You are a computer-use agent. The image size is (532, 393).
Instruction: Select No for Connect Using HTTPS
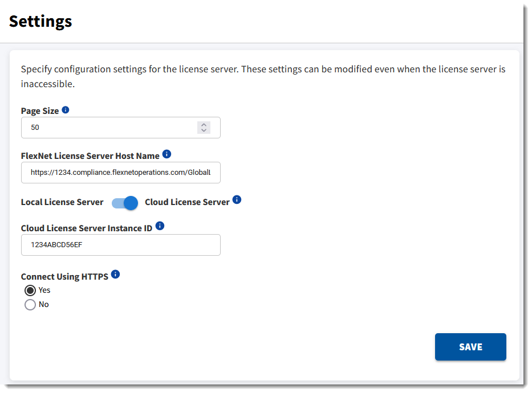point(30,305)
